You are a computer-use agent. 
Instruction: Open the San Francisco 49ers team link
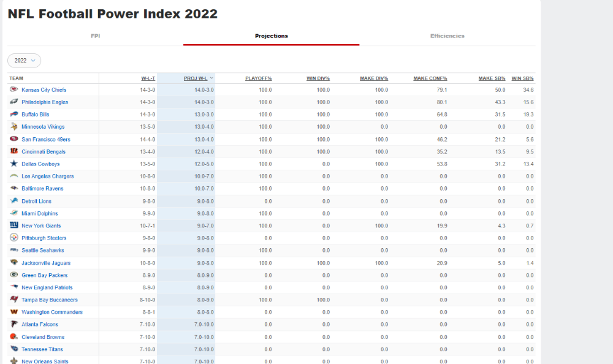(x=46, y=139)
